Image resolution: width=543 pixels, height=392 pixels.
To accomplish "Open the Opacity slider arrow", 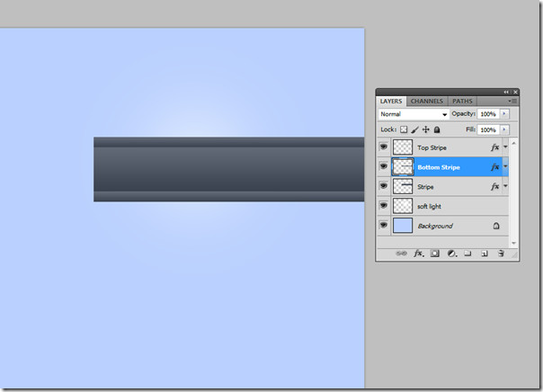I will 504,114.
